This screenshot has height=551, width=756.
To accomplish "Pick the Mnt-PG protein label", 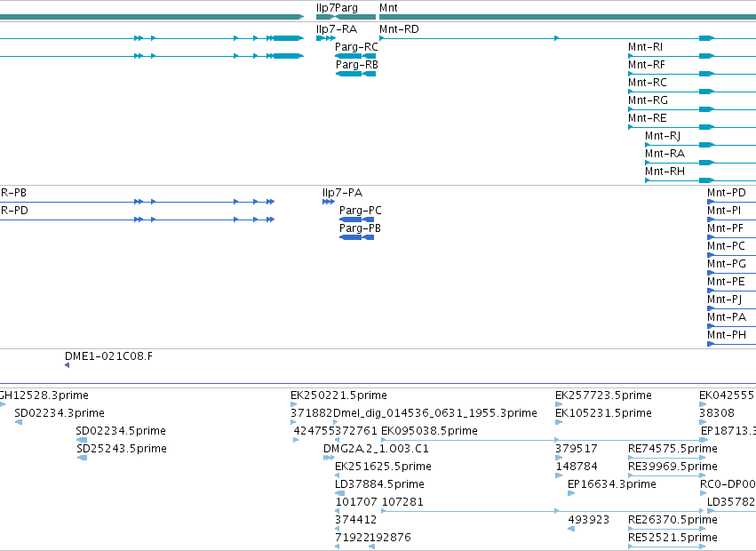I will [726, 264].
